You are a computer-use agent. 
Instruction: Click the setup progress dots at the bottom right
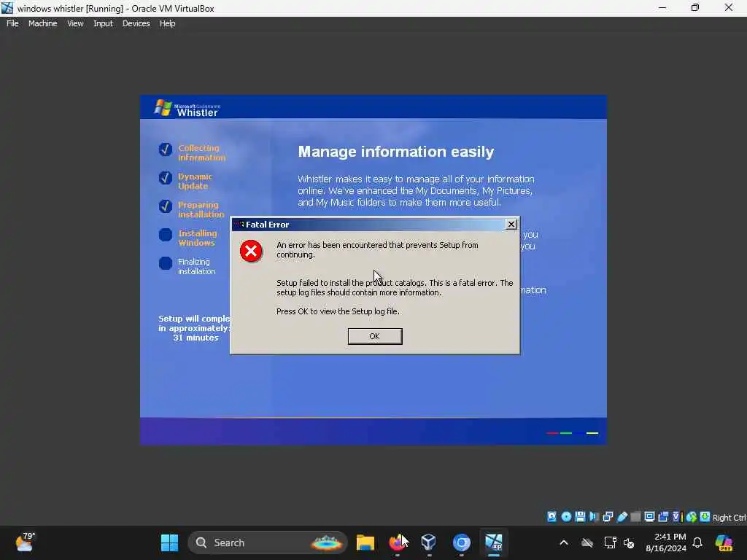click(572, 433)
